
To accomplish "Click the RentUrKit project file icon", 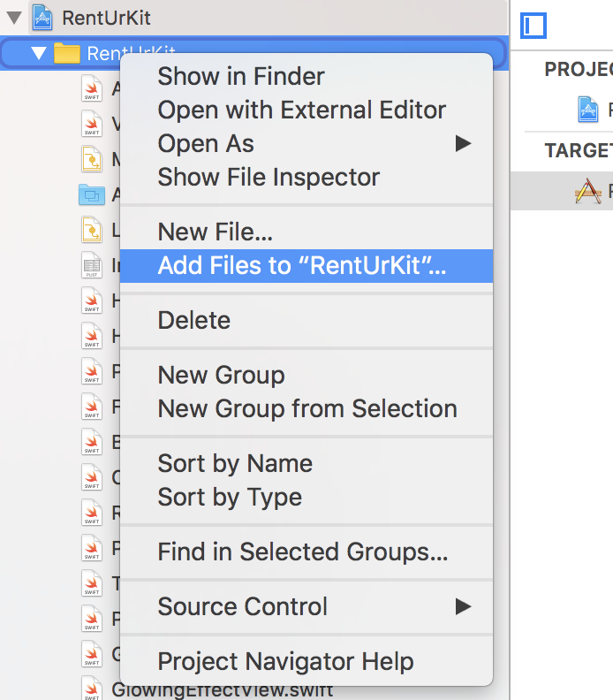I will pos(42,18).
